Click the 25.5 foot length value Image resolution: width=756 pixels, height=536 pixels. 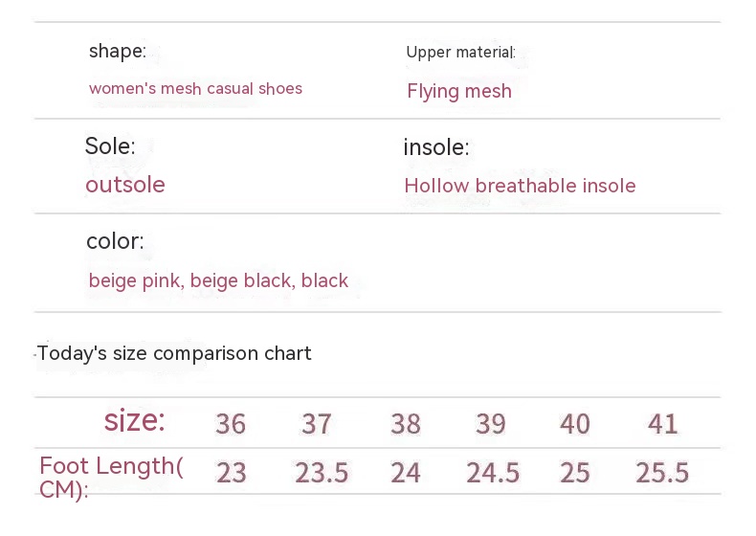pos(662,473)
